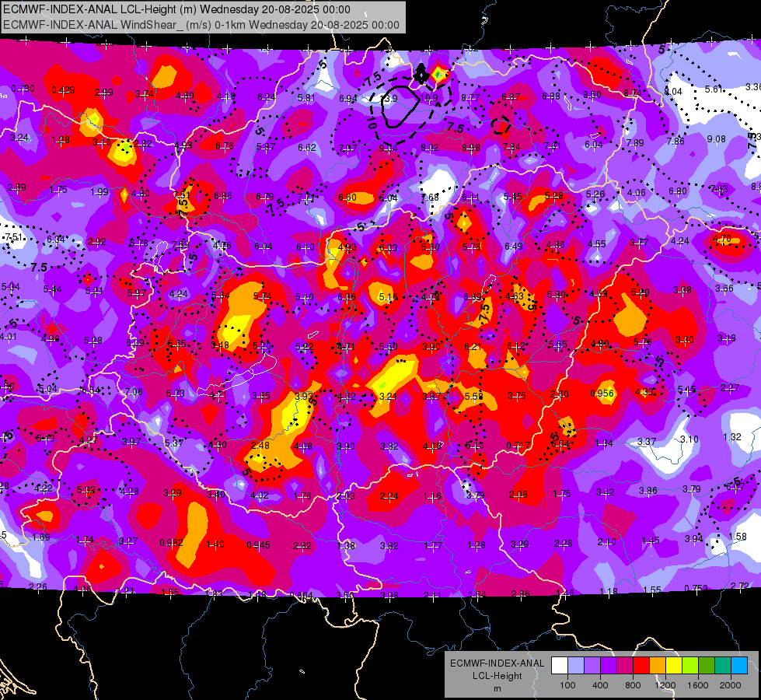Click the yellow swatch in the legend
The image size is (761, 700).
click(x=674, y=666)
